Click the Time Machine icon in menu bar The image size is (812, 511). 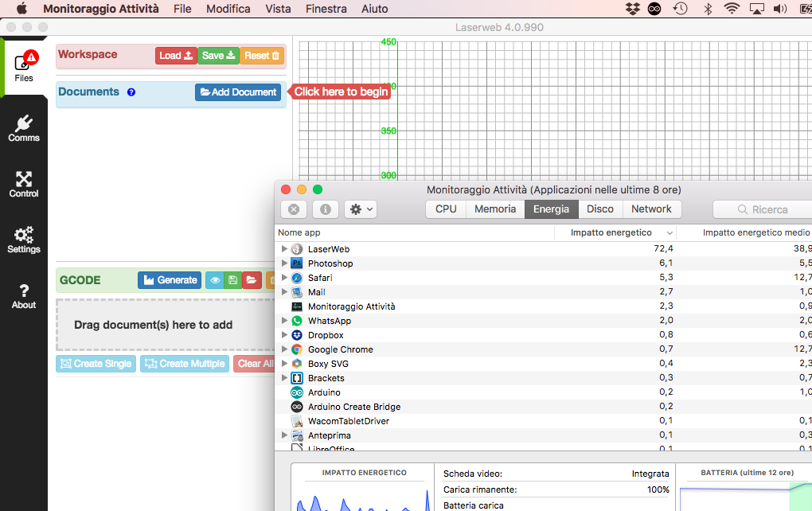point(681,9)
